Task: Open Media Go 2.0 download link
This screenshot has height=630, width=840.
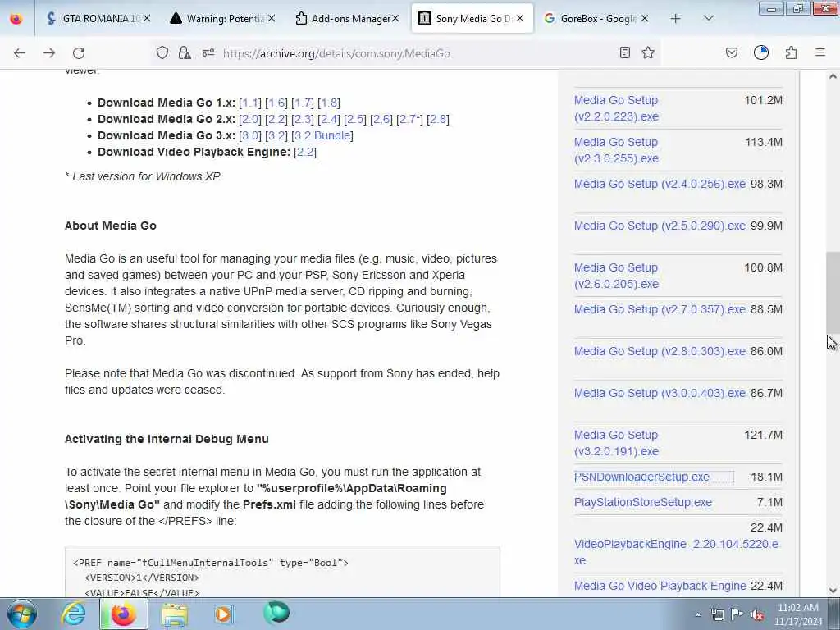Action: (x=250, y=120)
